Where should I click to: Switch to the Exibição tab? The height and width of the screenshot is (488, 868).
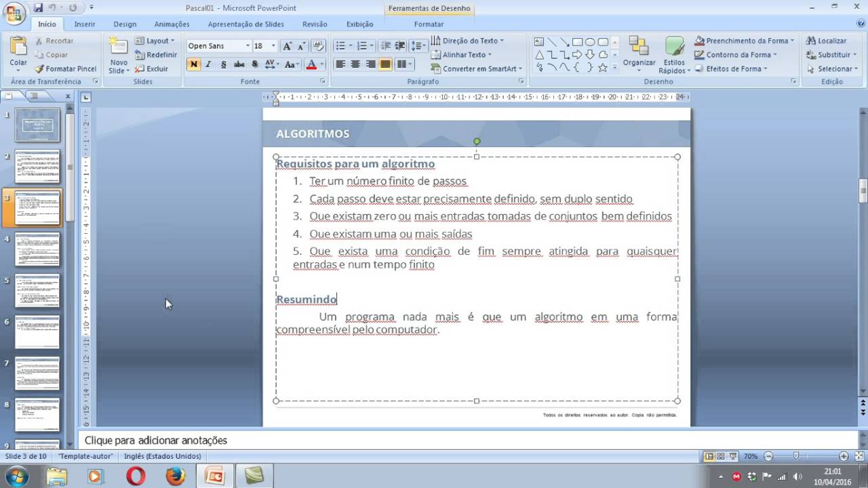[359, 24]
